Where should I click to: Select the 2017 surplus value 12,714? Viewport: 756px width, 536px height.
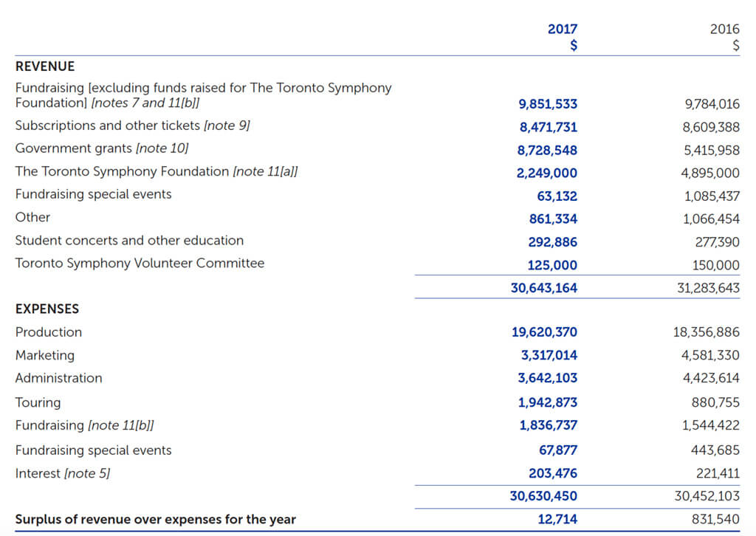[557, 519]
